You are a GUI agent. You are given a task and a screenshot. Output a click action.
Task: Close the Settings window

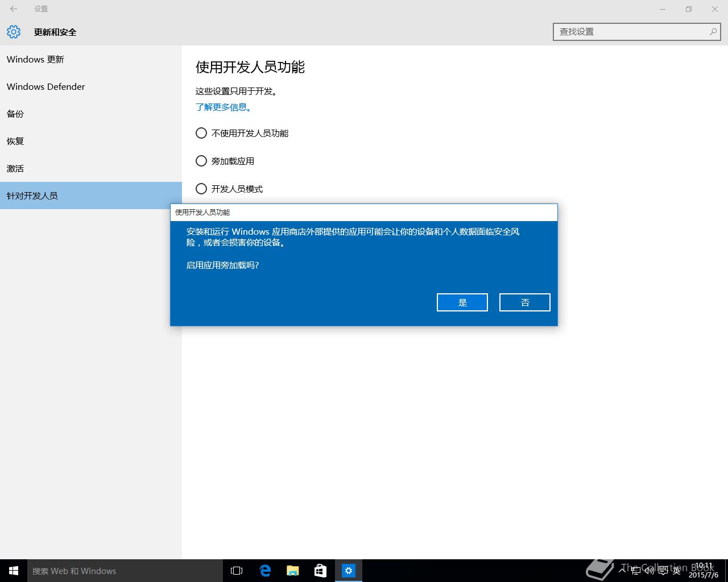pyautogui.click(x=715, y=9)
